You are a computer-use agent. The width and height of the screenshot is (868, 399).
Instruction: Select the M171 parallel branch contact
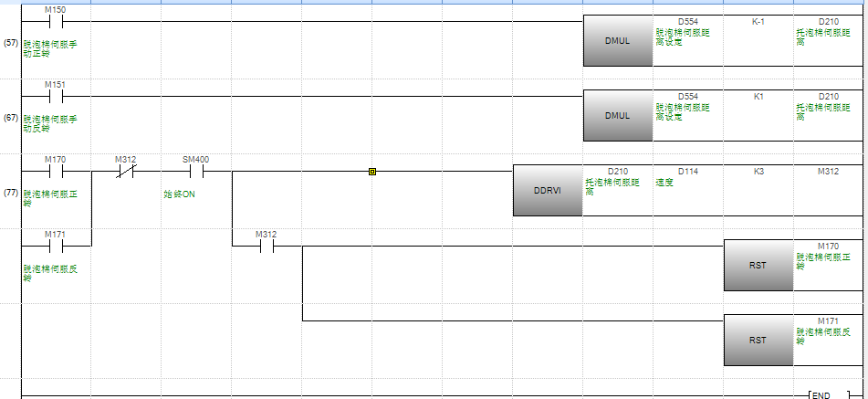[55, 246]
